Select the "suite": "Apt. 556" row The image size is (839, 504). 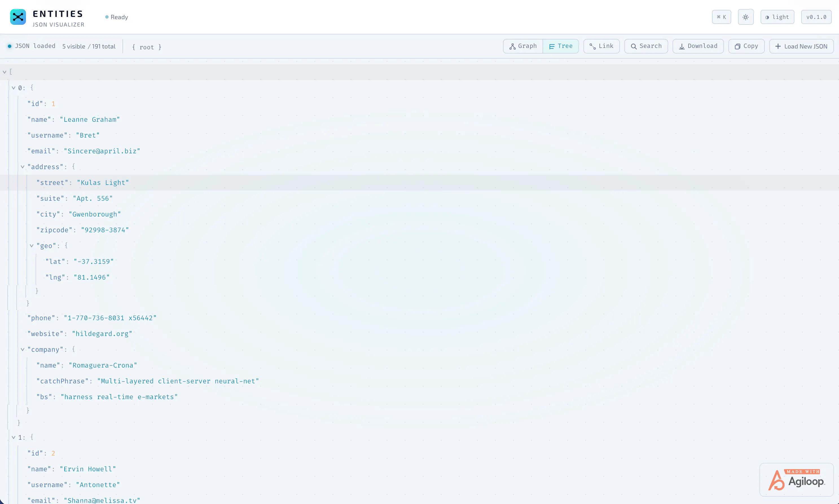419,198
